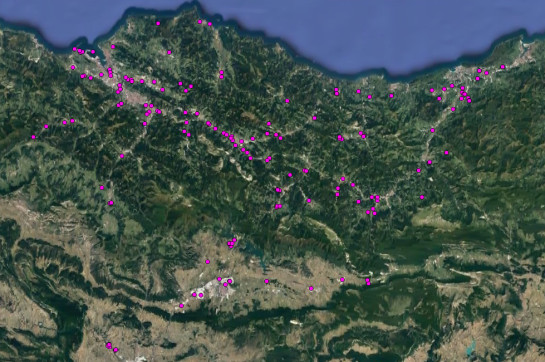The image size is (545, 362).
Task: Click the leftmost marker along the western harbor coast
Action: [74, 49]
